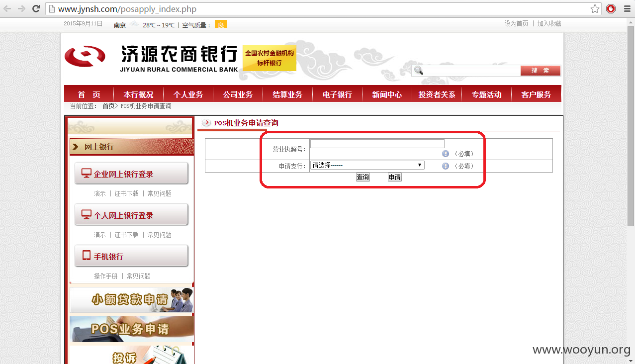Click the bookmark star in the address bar
Screen dimensions: 635x364
tap(595, 8)
